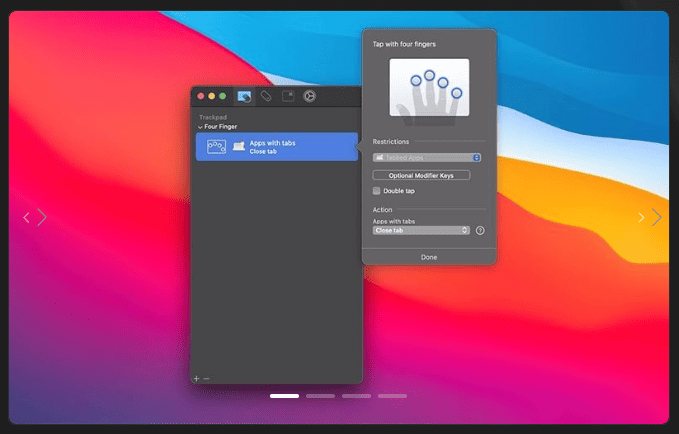
Task: Go to the fourth carousel page indicator
Action: (x=392, y=396)
